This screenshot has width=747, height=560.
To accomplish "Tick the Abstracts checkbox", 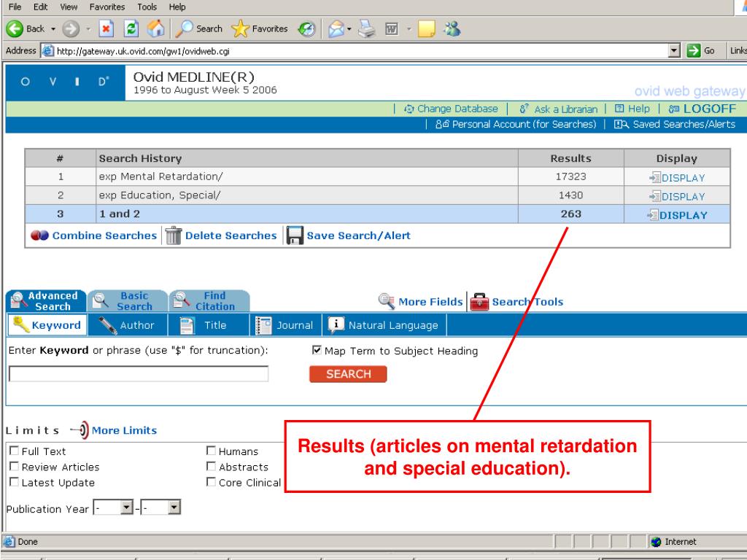I will tap(211, 466).
